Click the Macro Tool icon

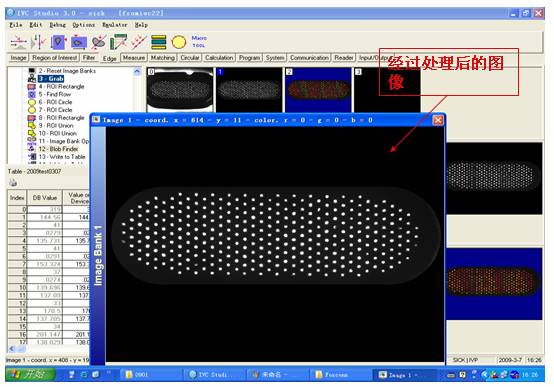click(x=199, y=42)
